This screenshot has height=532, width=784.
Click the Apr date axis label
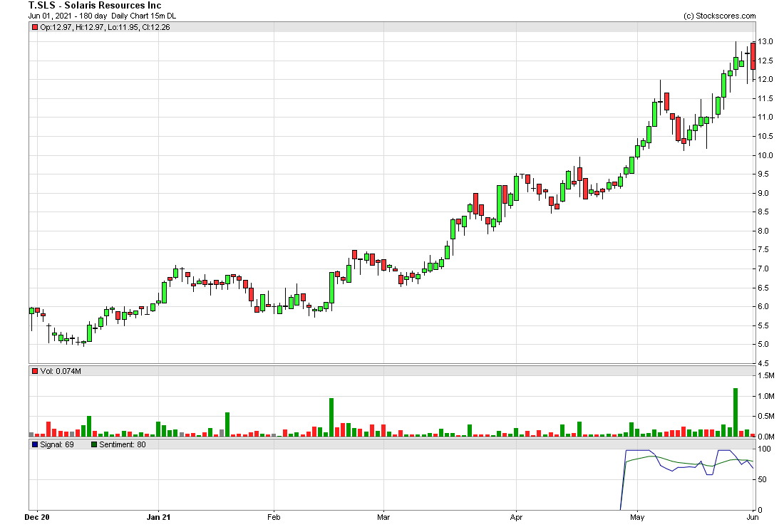516,517
